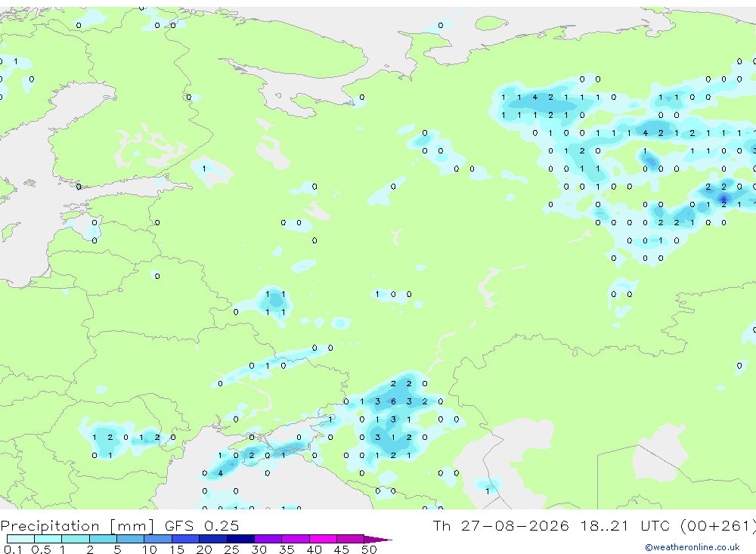Click the "45" legend scale label

[342, 549]
